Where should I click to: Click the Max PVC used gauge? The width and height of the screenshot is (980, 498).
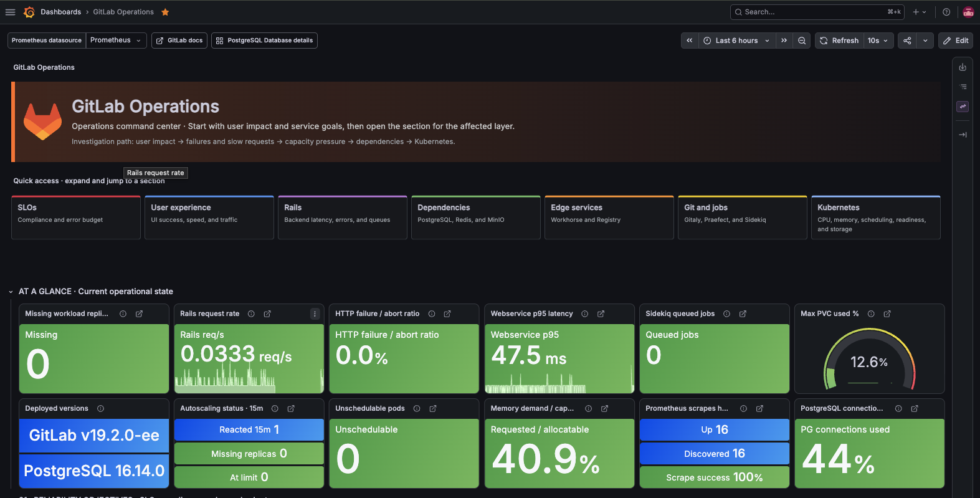[869, 359]
